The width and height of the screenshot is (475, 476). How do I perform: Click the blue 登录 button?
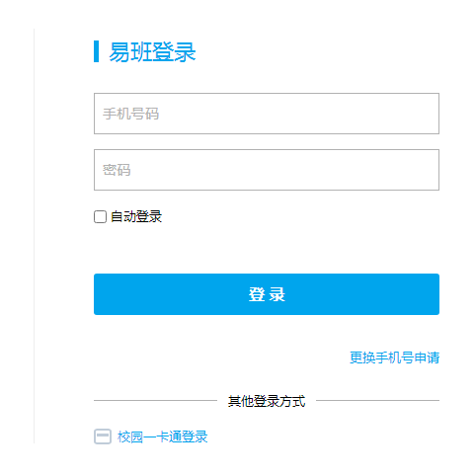[x=267, y=294]
